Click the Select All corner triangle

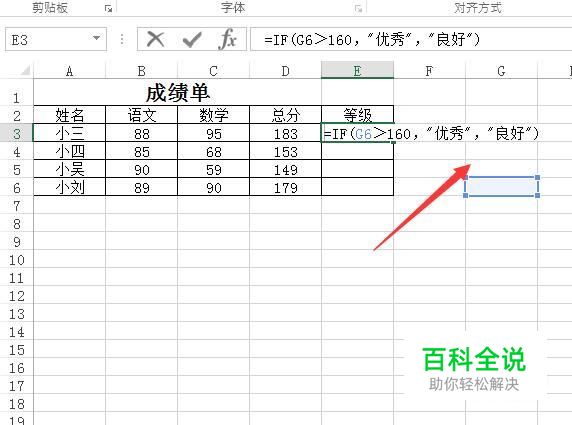pyautogui.click(x=25, y=70)
